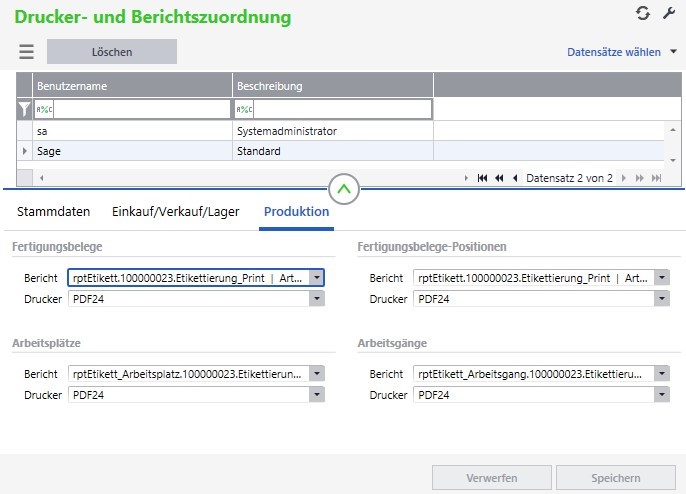Image resolution: width=686 pixels, height=494 pixels.
Task: Collapse the grid with the green chevron
Action: (x=343, y=187)
